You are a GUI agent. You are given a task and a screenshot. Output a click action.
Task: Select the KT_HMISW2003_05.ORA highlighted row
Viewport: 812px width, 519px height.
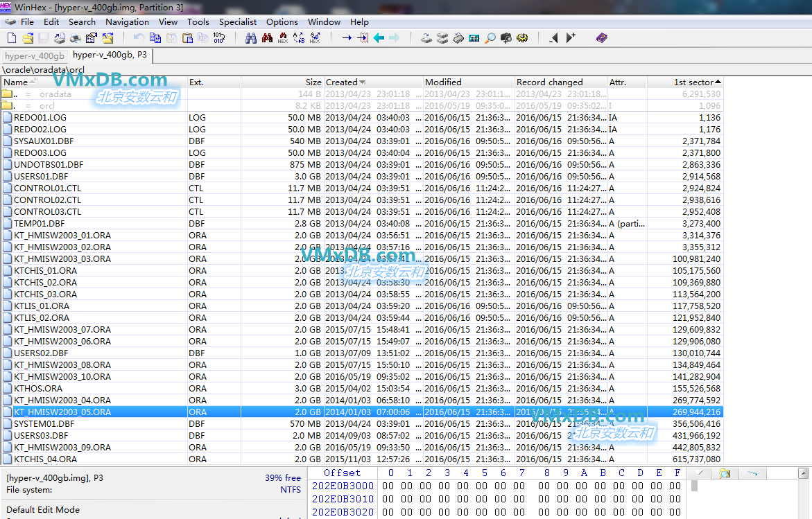[x=362, y=412]
